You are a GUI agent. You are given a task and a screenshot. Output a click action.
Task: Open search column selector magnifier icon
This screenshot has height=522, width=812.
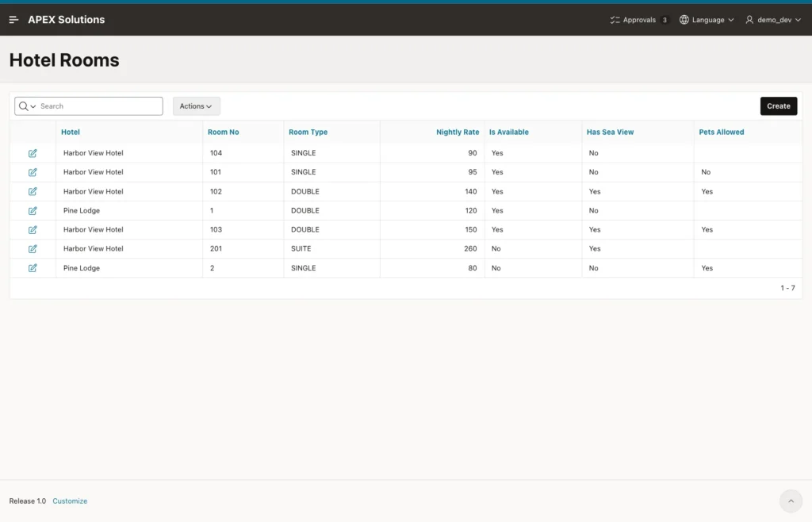tap(27, 106)
